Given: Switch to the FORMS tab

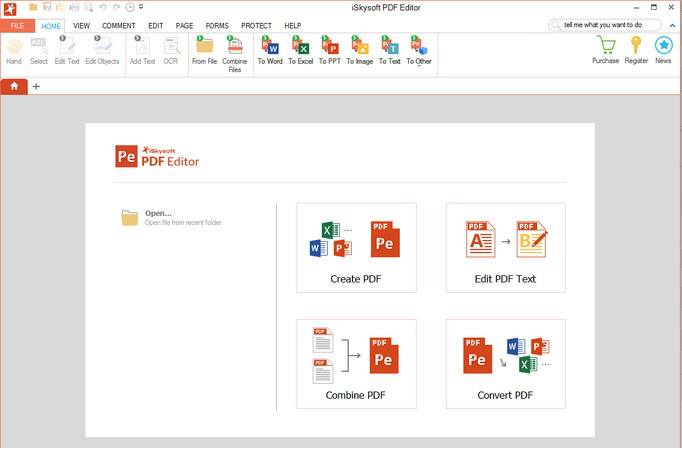Looking at the screenshot, I should [217, 26].
